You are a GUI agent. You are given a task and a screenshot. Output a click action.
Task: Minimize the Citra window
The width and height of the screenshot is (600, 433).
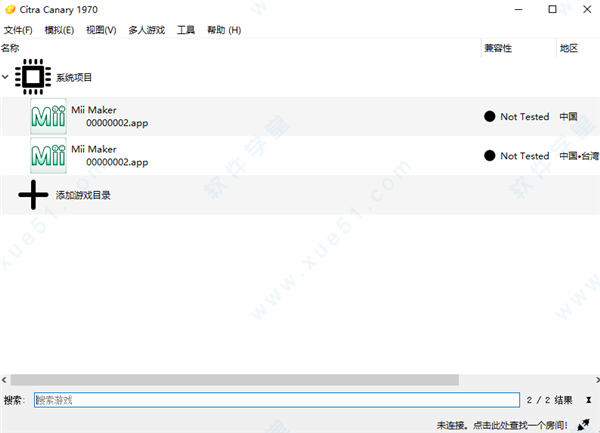tap(518, 9)
